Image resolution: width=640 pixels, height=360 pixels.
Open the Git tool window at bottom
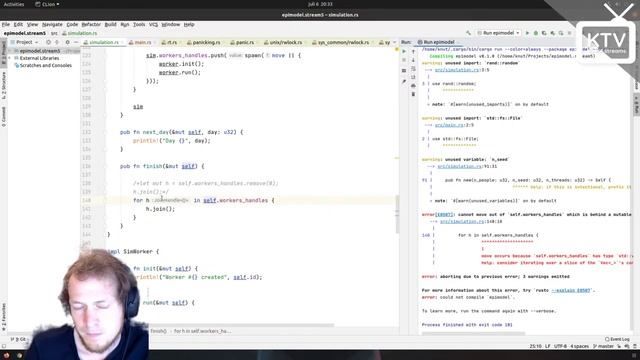click(x=18, y=339)
